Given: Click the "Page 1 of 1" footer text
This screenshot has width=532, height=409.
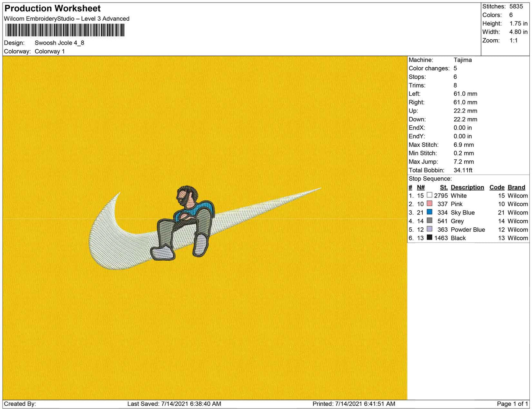Looking at the screenshot, I should 512,404.
